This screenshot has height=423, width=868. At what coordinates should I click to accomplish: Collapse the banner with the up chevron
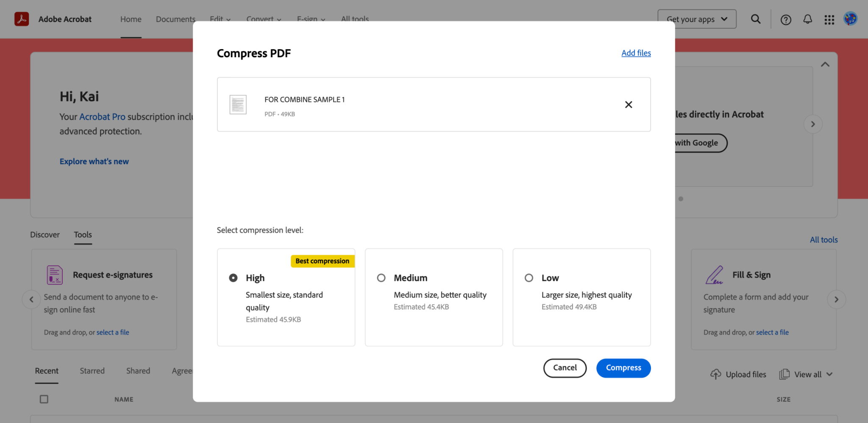click(825, 64)
